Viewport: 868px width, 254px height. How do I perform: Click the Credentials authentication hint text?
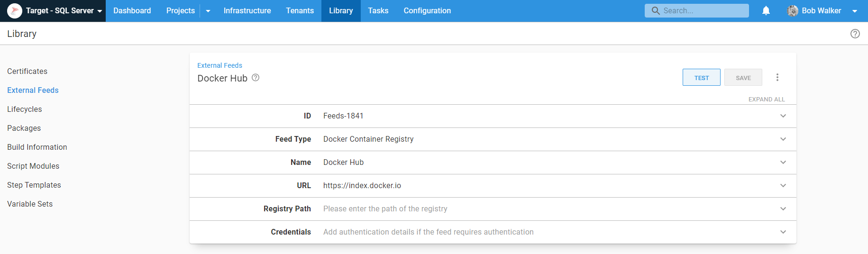click(x=428, y=232)
